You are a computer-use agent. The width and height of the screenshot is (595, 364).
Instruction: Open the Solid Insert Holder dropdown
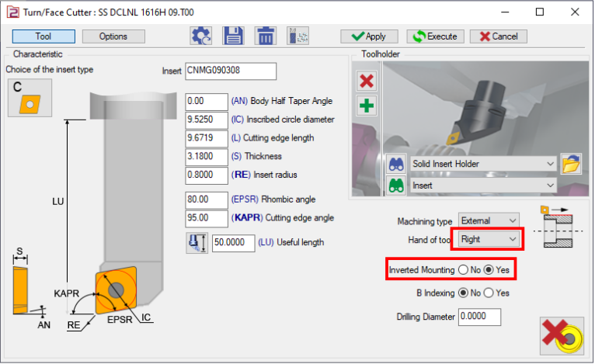(x=483, y=164)
